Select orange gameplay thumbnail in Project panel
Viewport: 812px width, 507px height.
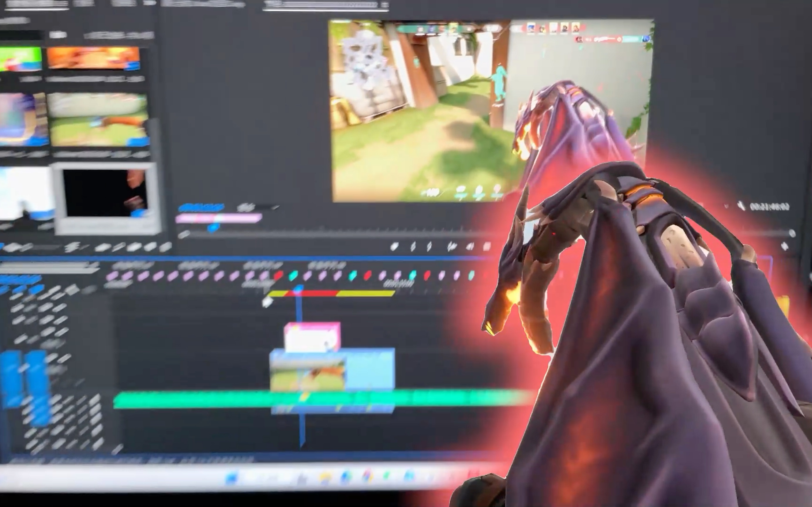[93, 58]
